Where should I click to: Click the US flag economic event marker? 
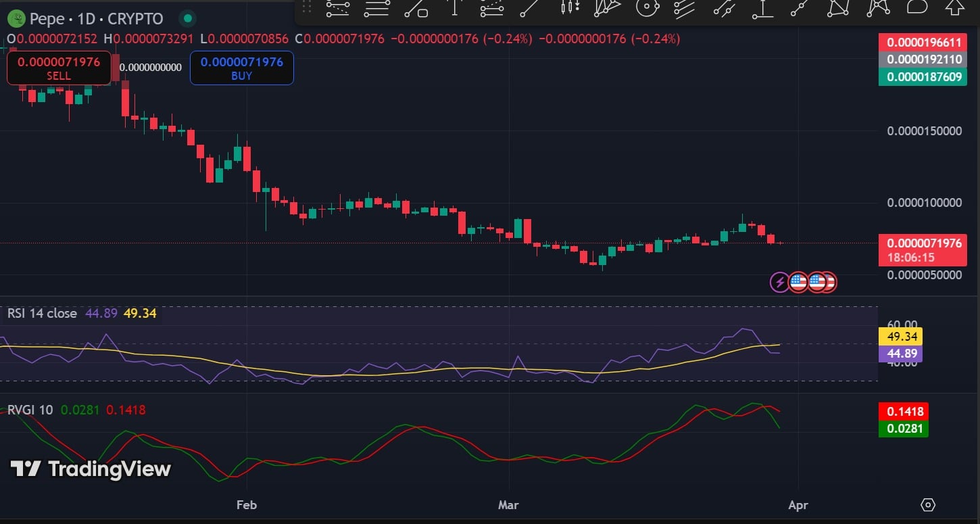[799, 282]
